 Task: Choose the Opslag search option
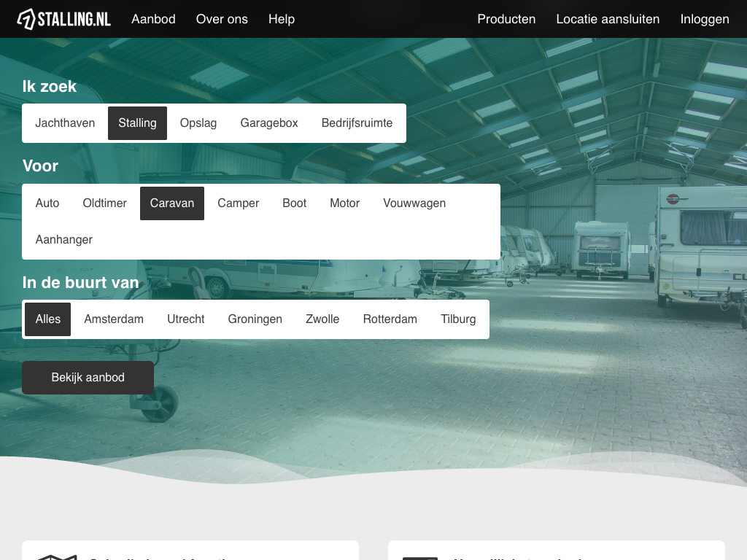pyautogui.click(x=198, y=123)
